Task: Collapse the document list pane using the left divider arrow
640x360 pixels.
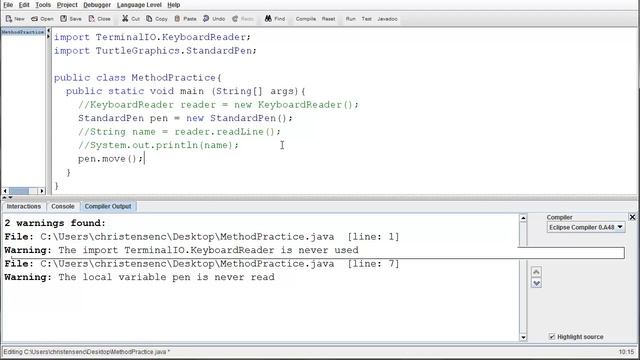Action: 48,31
